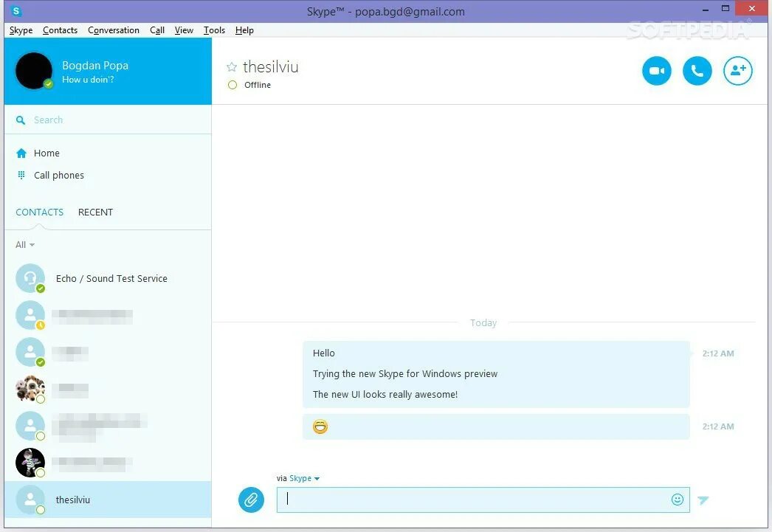Open the Call menu

(x=157, y=30)
